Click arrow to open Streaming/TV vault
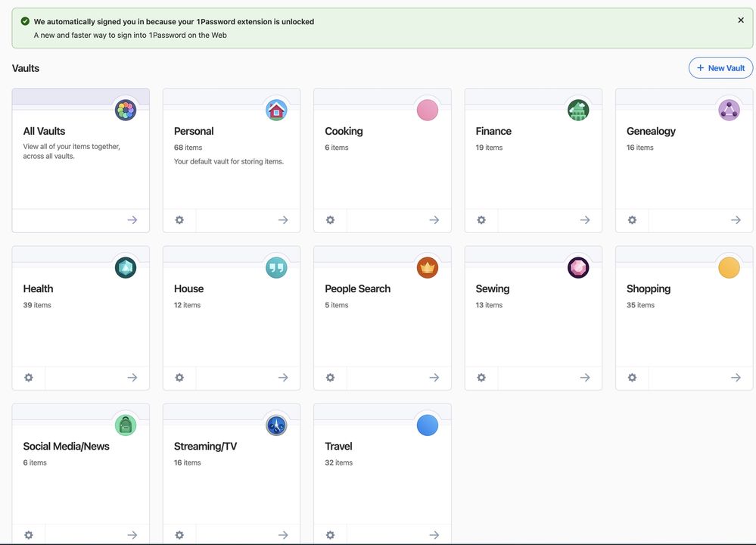Viewport: 756px width, 545px height. click(283, 535)
